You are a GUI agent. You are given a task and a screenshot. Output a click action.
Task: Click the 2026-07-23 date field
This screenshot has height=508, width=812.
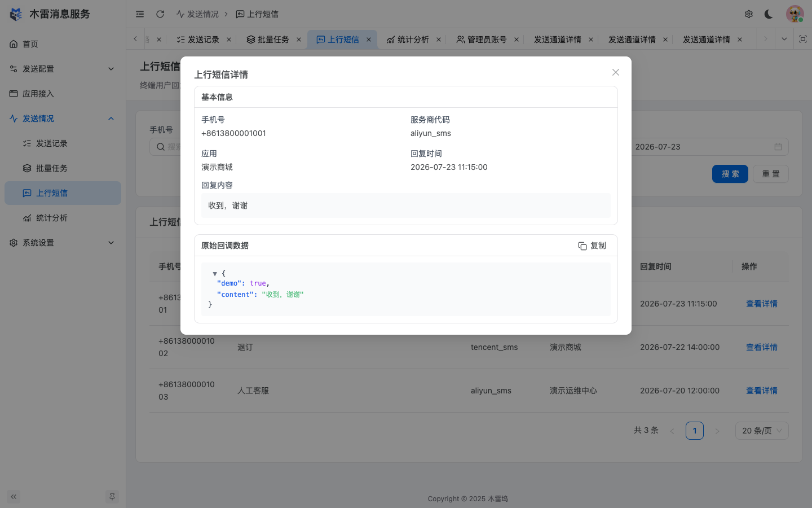[702, 147]
